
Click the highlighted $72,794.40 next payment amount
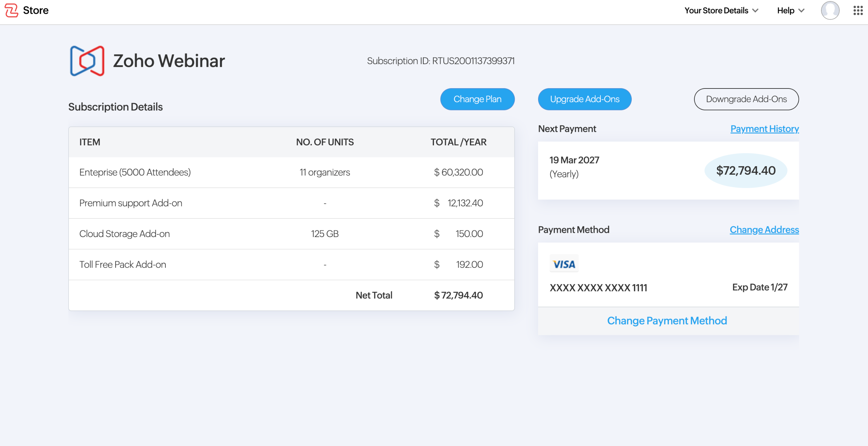coord(745,170)
